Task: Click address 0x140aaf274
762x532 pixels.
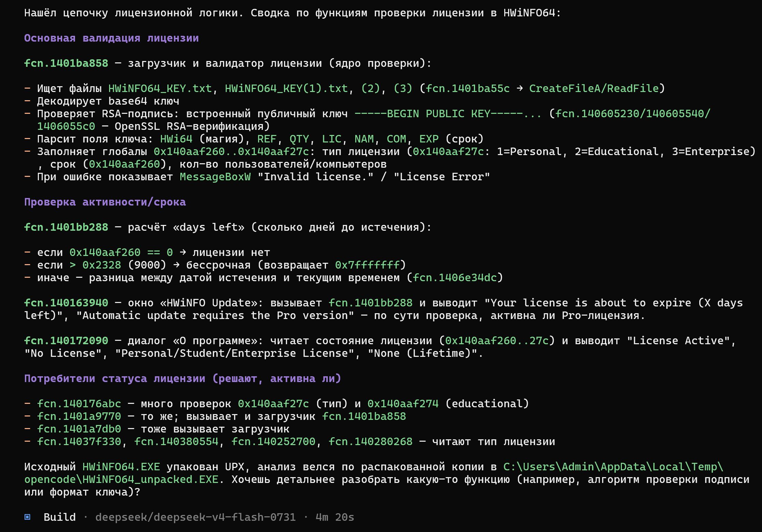Action: click(403, 404)
